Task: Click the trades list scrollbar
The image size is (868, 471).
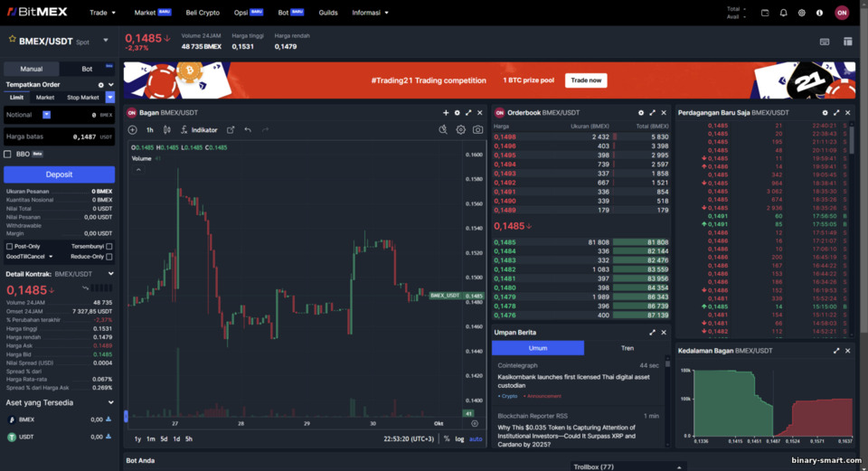Action: (852, 140)
